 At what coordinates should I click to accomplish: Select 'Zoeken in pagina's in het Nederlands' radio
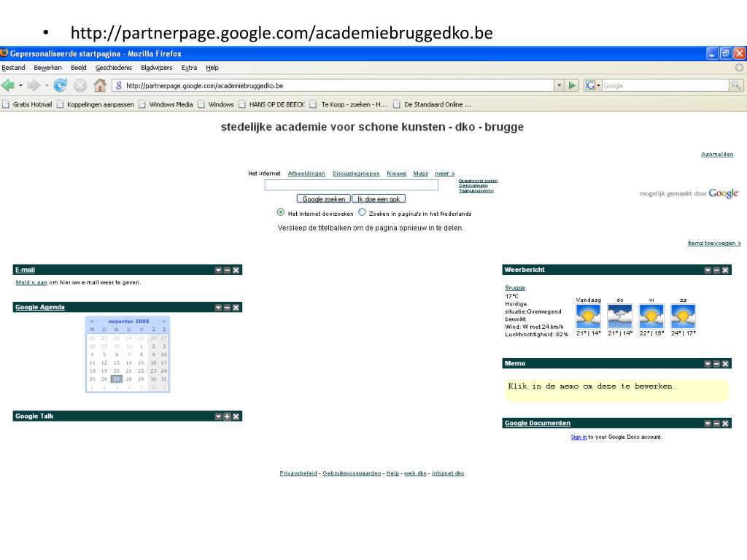[362, 212]
